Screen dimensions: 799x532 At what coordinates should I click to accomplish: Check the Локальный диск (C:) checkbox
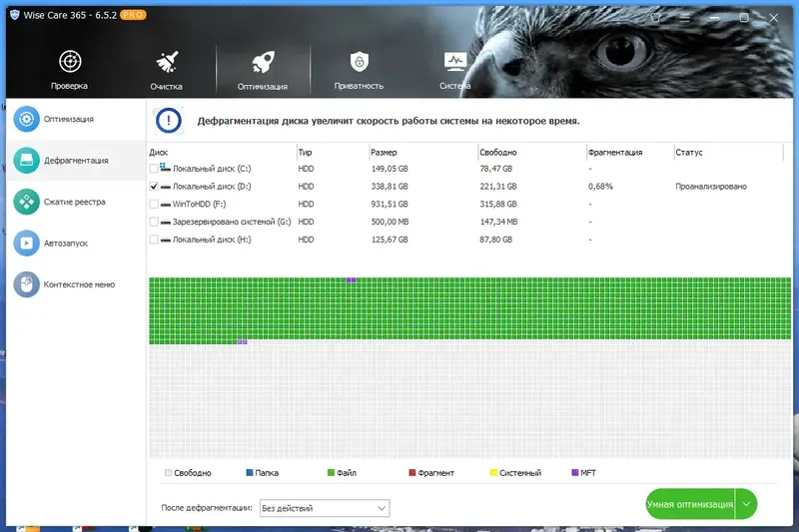coord(154,169)
